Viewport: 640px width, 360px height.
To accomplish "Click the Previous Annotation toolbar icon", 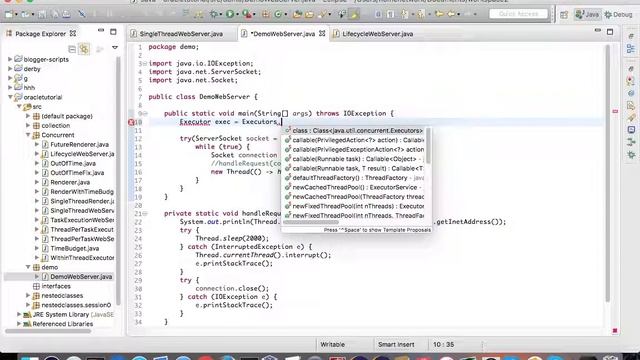I will click(x=421, y=14).
